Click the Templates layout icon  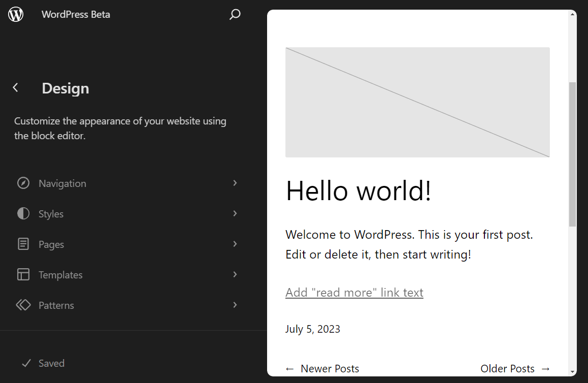point(23,274)
